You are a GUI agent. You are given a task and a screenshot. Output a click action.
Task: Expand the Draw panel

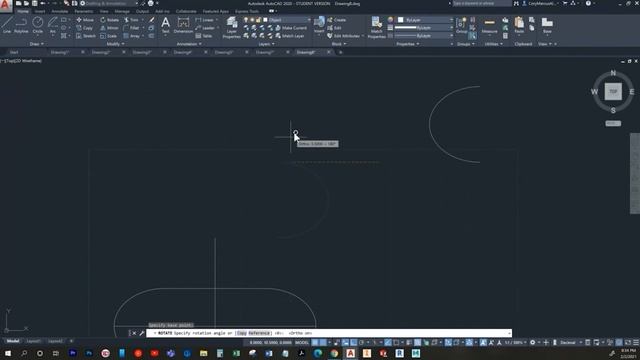coord(36,44)
